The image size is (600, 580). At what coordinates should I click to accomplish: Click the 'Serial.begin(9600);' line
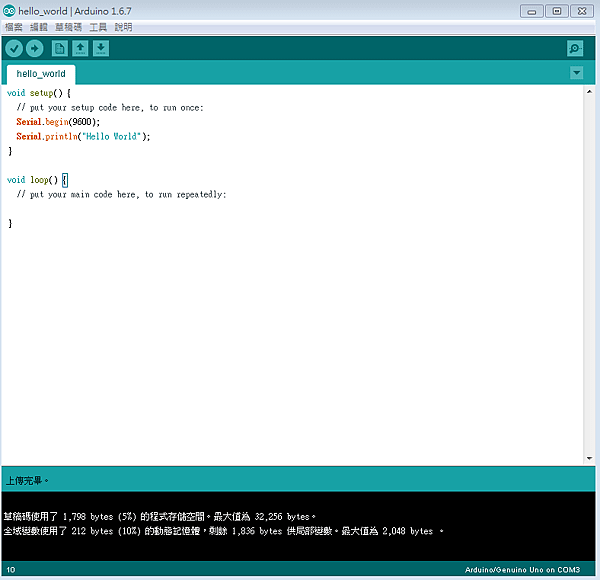pyautogui.click(x=58, y=122)
